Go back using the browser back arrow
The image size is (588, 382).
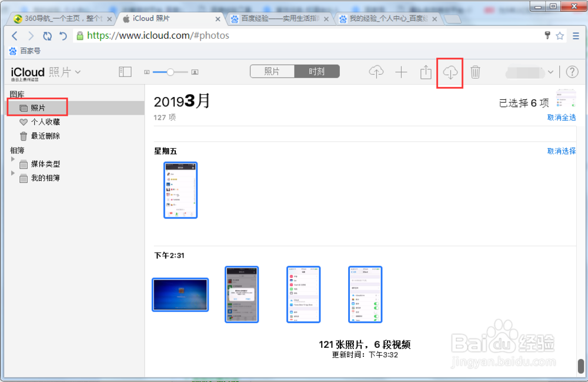point(15,36)
